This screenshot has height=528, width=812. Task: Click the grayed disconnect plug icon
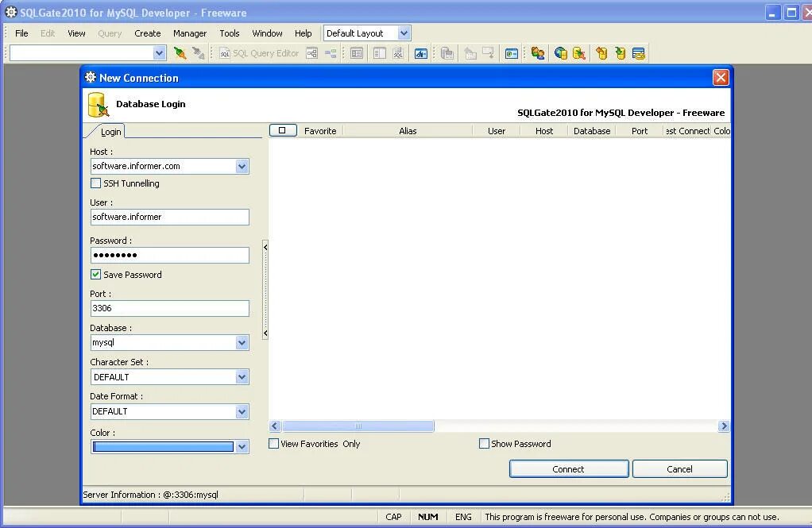coord(198,52)
